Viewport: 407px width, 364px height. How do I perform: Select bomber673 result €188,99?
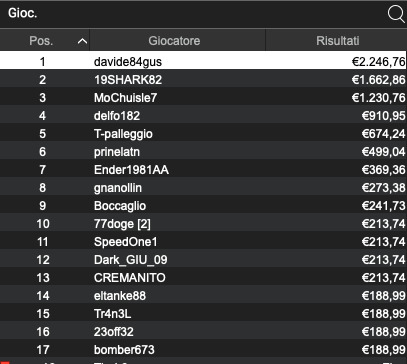tap(383, 350)
